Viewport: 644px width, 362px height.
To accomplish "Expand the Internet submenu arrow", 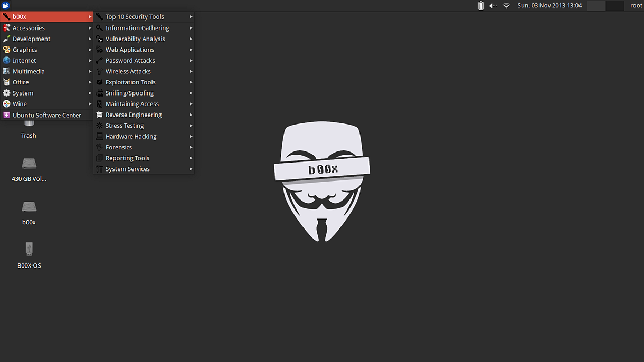I will [x=90, y=60].
